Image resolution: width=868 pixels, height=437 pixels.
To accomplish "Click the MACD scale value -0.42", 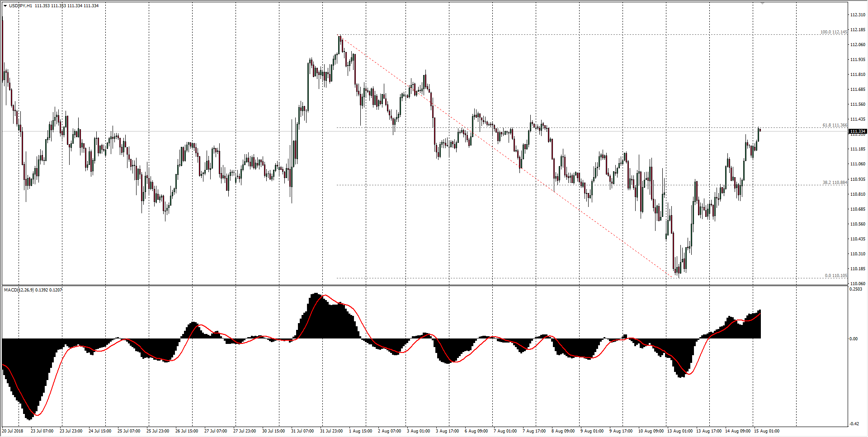I will click(854, 424).
